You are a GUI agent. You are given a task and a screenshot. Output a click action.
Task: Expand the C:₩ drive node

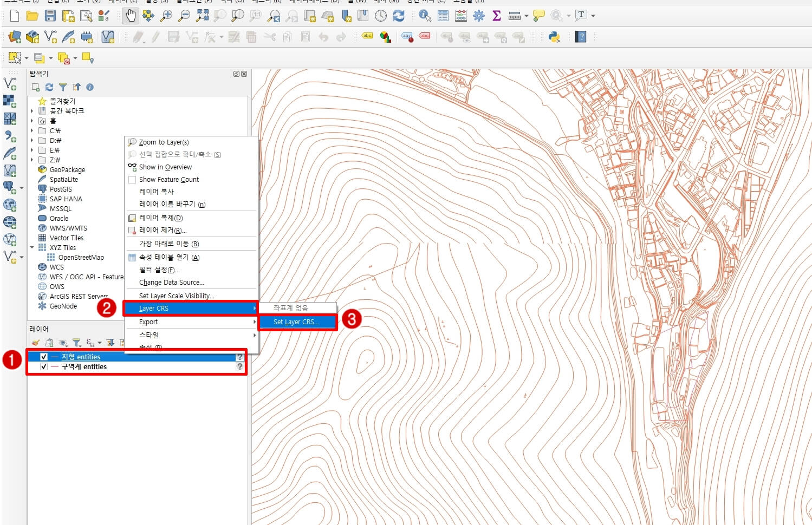(x=32, y=130)
